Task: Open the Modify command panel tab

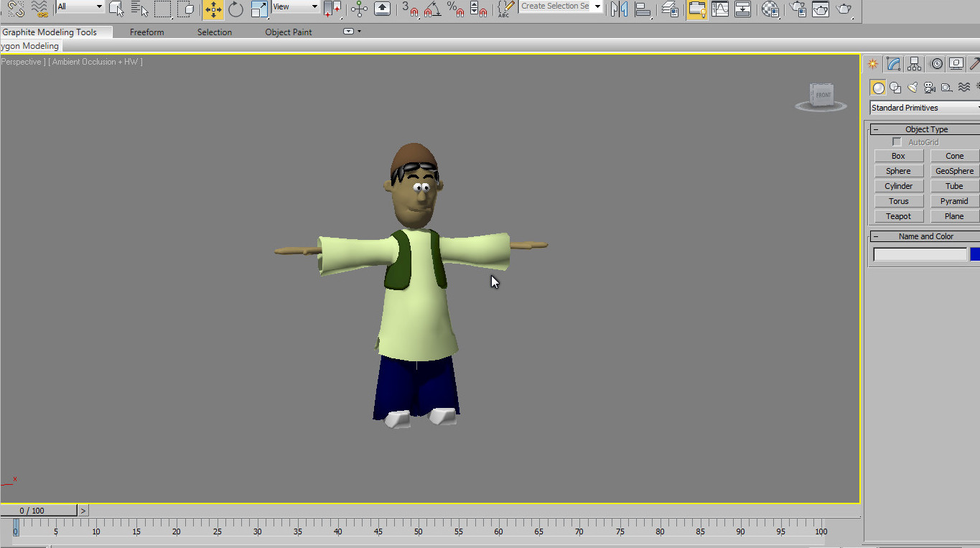Action: (x=893, y=64)
